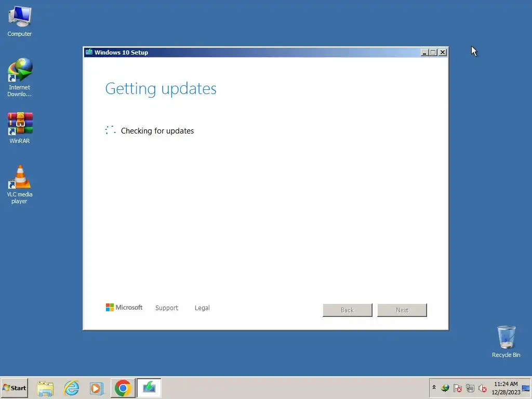Open the Computer desktop icon
Screen dimensions: 532x399
coord(20,21)
